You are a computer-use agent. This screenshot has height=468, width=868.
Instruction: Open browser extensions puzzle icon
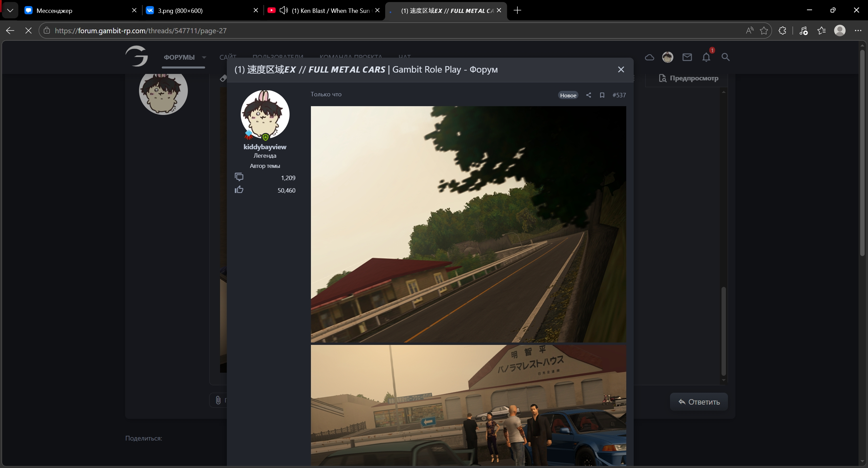click(x=782, y=31)
